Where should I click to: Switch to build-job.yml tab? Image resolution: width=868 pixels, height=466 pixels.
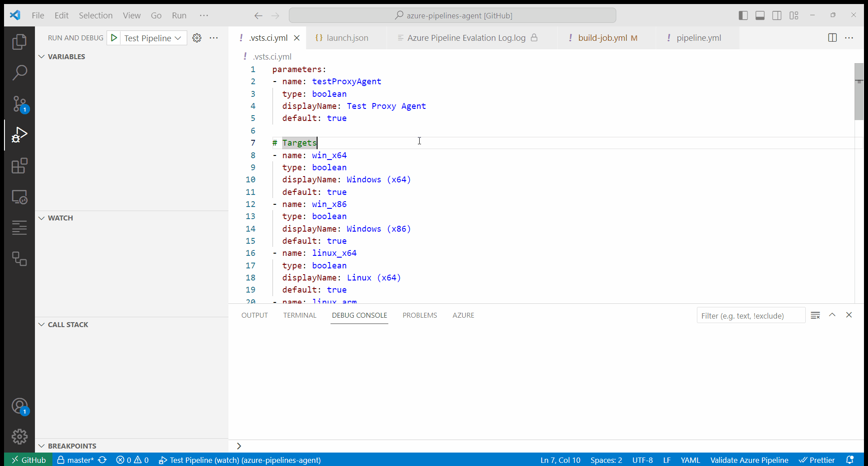[607, 38]
